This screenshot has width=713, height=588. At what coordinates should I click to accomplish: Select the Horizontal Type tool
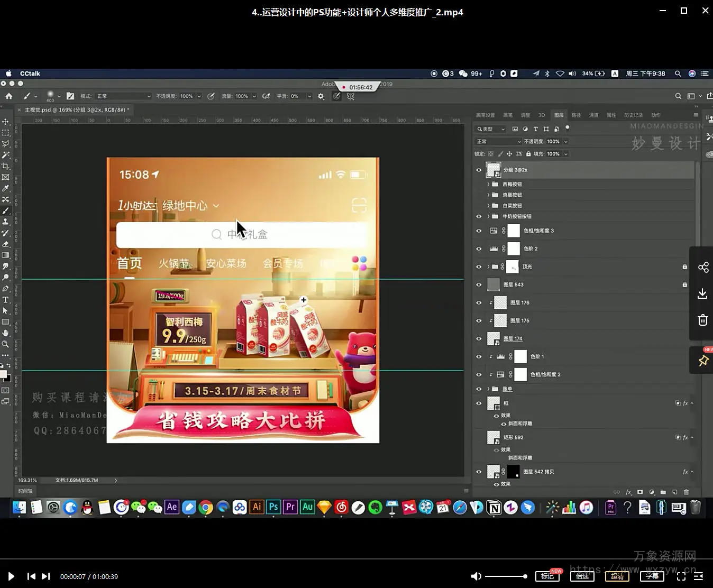[x=6, y=300]
